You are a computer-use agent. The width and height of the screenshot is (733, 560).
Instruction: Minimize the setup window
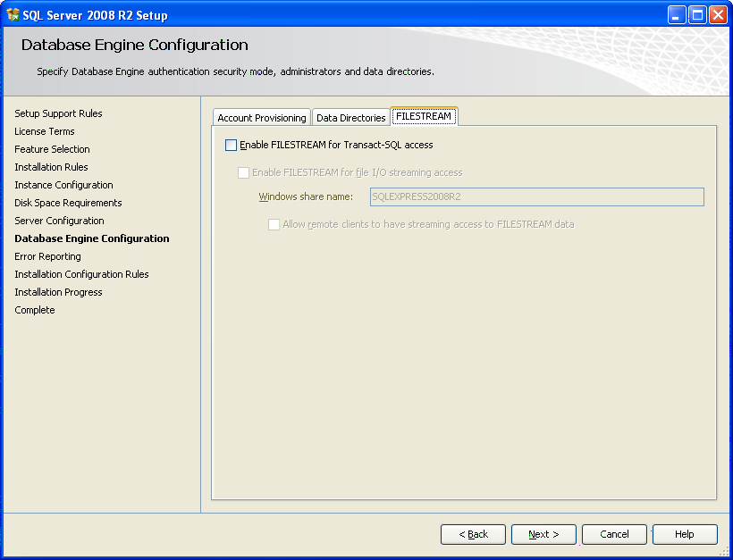tap(676, 15)
